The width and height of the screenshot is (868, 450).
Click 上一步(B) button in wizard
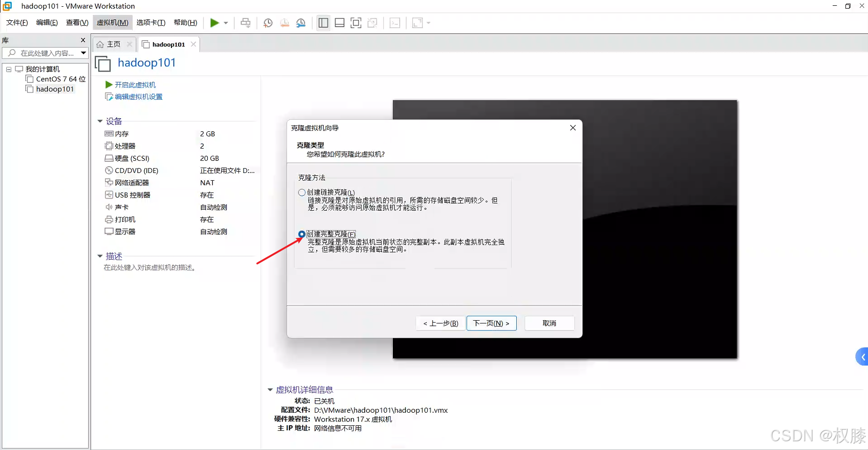click(x=440, y=323)
